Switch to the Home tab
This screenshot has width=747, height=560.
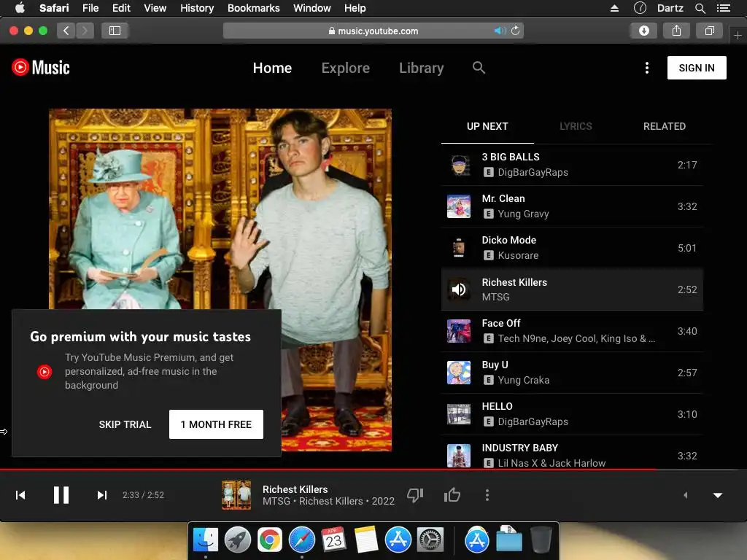272,68
